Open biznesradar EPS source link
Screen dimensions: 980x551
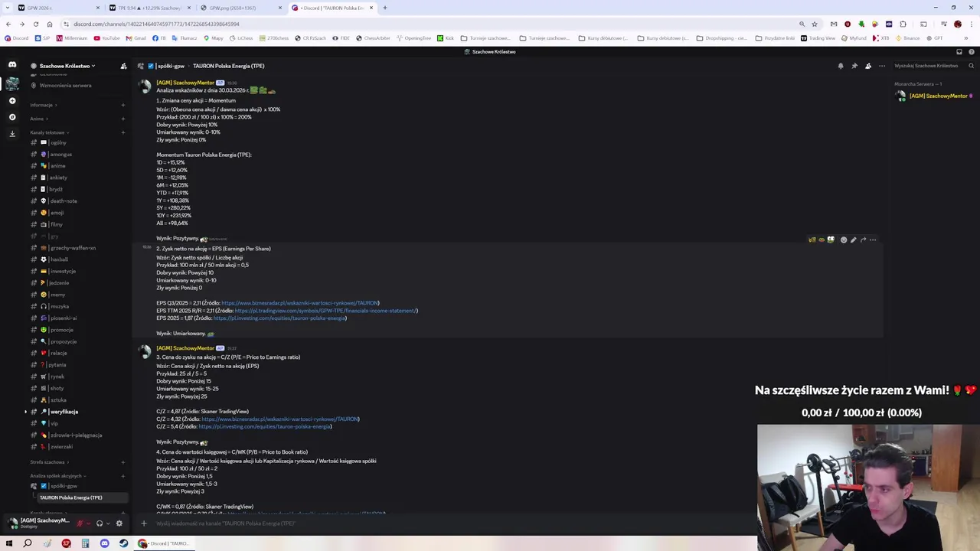[300, 303]
